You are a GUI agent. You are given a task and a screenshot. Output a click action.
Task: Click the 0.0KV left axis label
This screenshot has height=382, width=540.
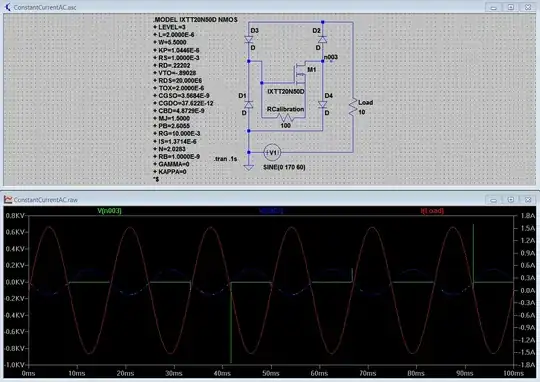pos(15,282)
